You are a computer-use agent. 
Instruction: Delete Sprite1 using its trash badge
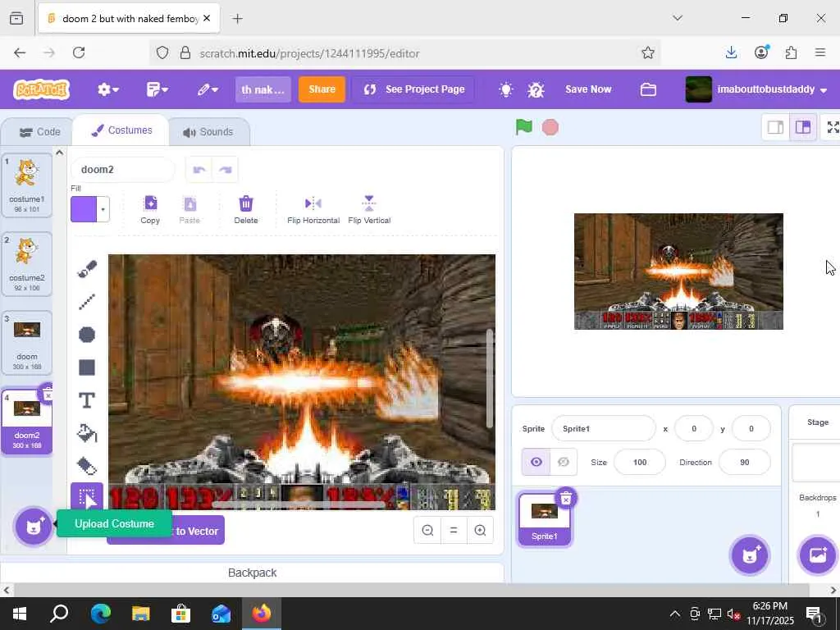[566, 499]
